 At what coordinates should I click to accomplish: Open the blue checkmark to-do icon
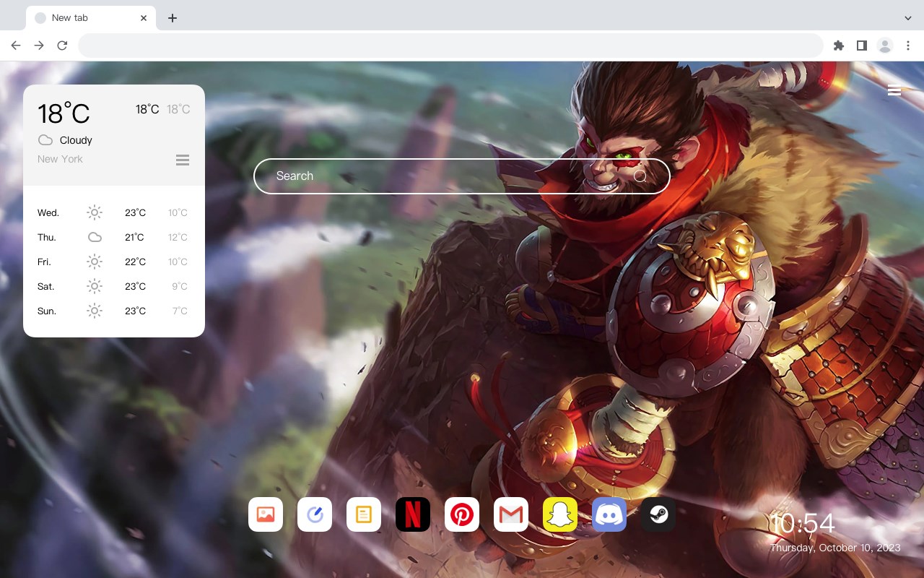click(315, 514)
